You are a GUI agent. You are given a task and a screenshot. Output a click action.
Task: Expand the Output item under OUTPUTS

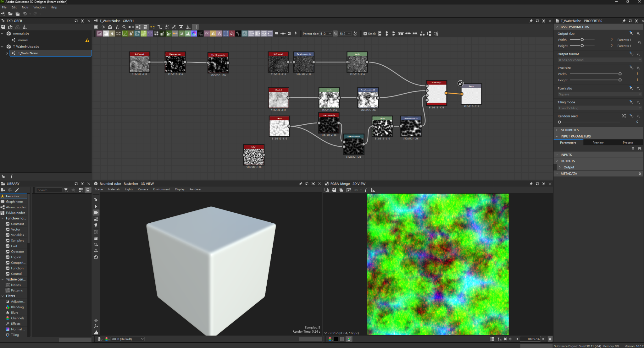(560, 167)
